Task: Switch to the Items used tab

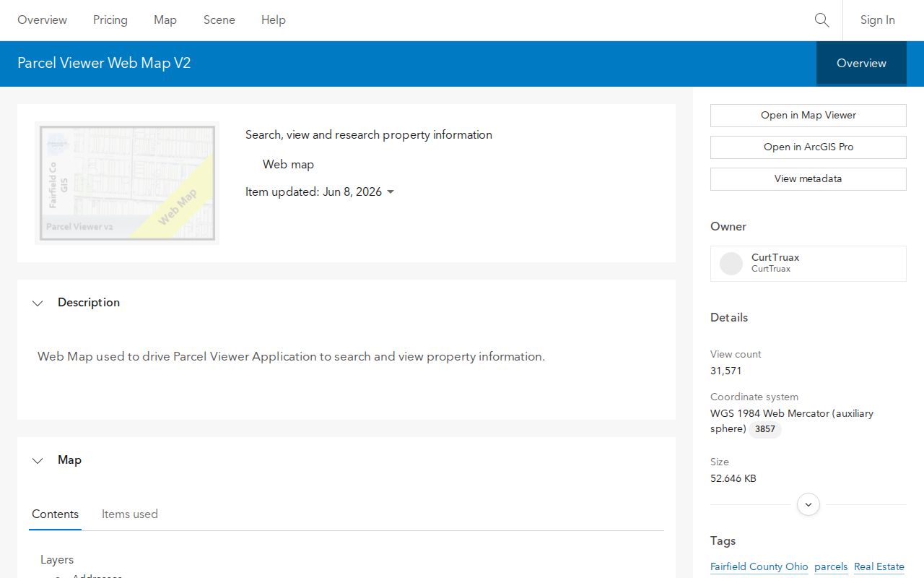Action: 130,514
